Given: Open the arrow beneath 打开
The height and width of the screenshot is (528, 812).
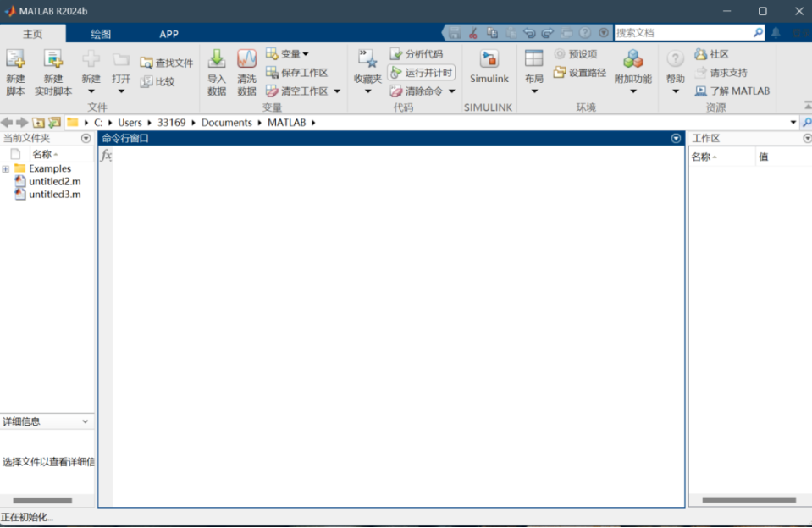Looking at the screenshot, I should click(x=121, y=91).
